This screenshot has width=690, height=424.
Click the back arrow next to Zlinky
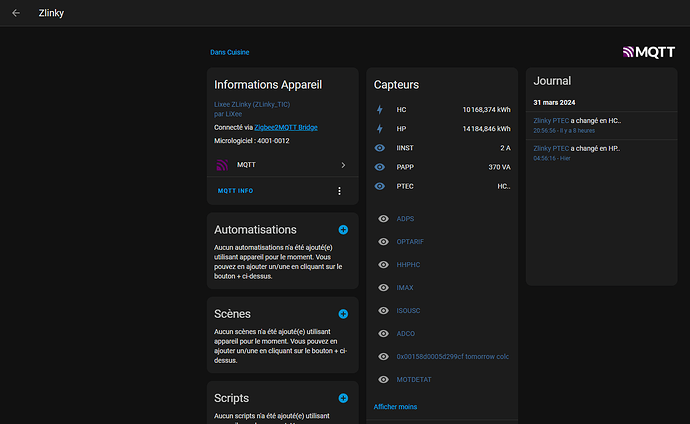(16, 14)
